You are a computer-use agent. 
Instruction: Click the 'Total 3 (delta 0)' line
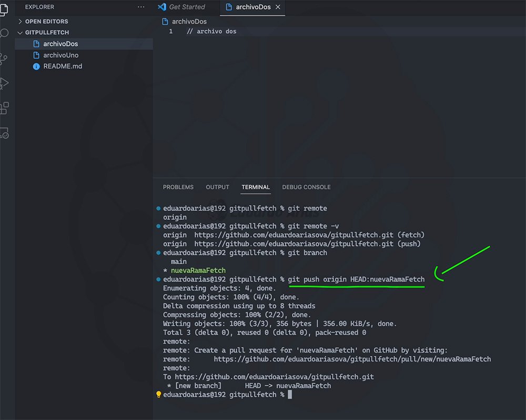point(265,333)
